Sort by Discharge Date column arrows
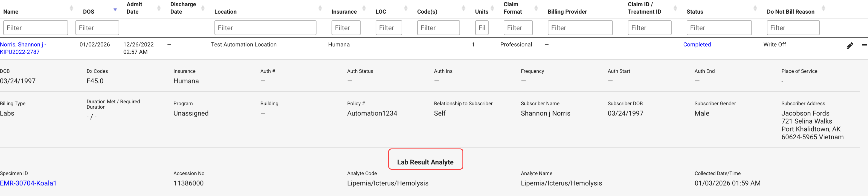 pyautogui.click(x=203, y=8)
